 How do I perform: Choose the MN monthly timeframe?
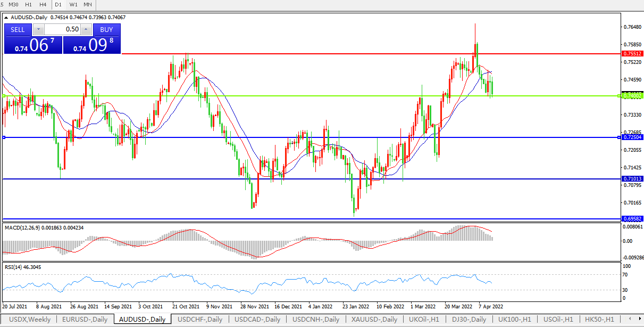pos(88,4)
